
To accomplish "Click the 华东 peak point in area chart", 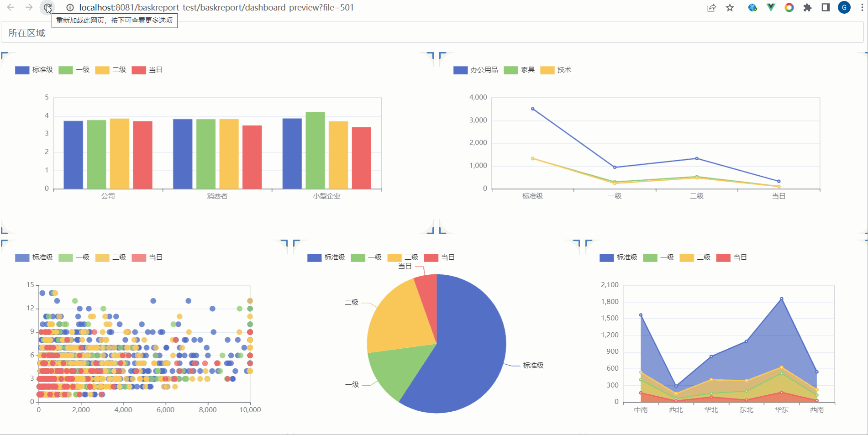I will tap(782, 299).
